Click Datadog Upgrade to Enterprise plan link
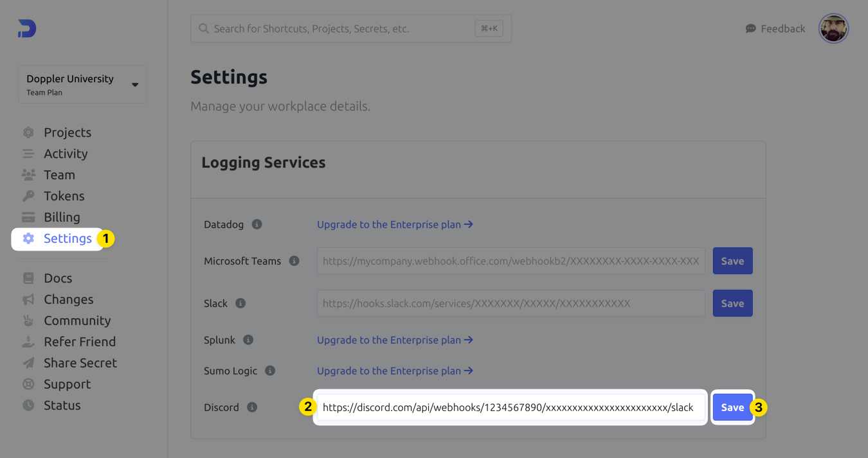 (395, 224)
